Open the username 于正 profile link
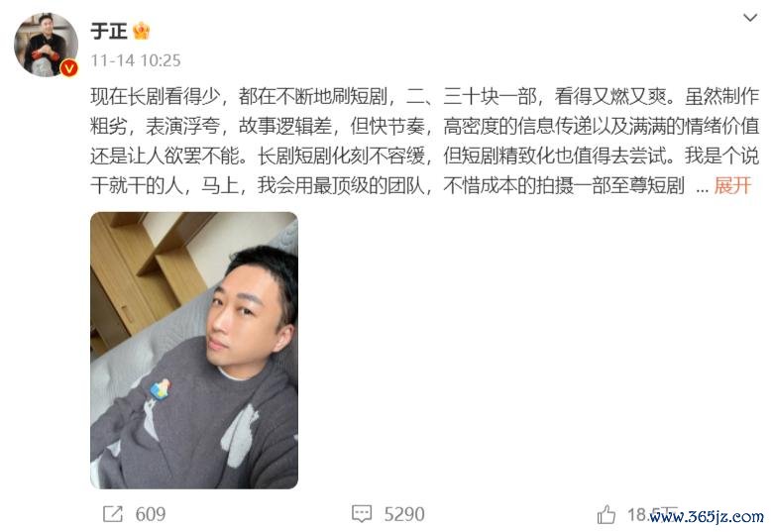 [109, 31]
